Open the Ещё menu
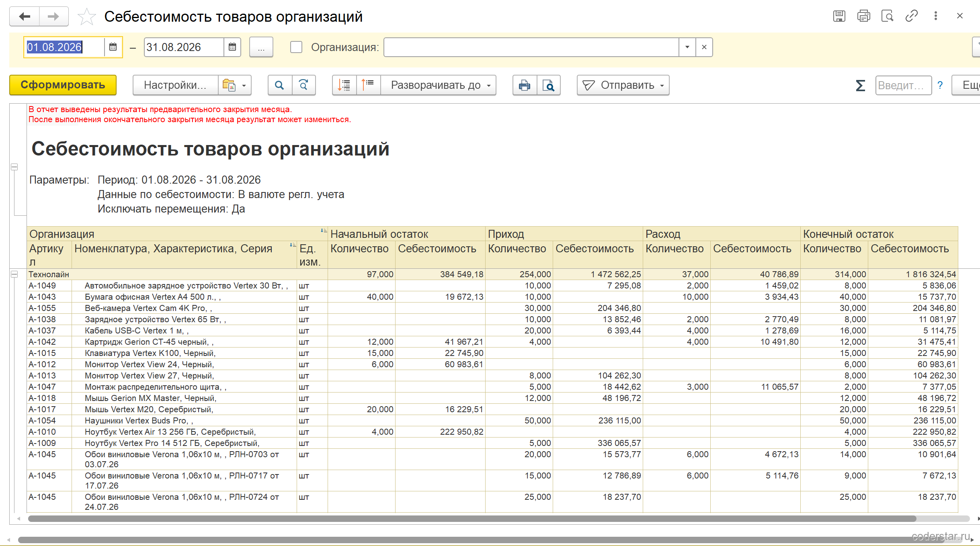Image resolution: width=980 pixels, height=546 pixels. [x=966, y=85]
